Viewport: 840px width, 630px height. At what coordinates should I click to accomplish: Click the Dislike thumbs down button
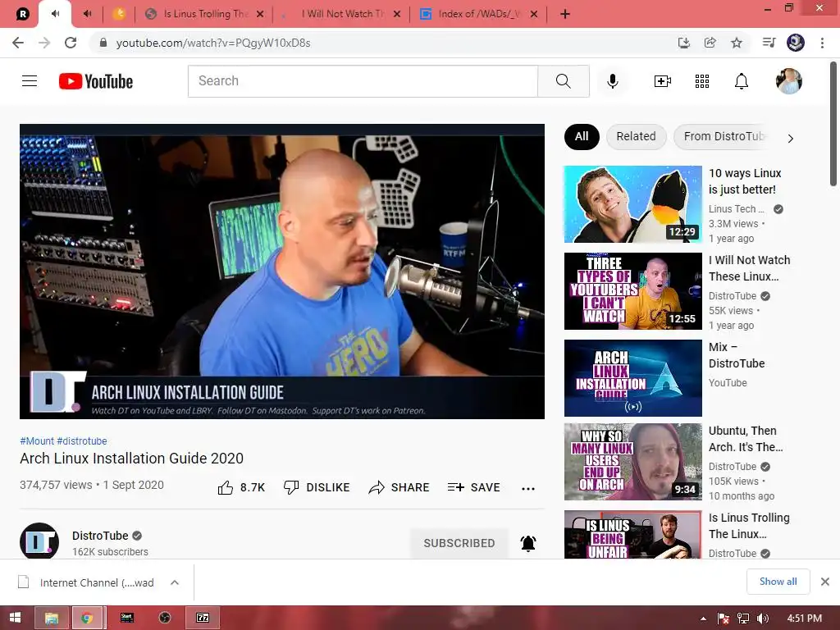click(317, 487)
